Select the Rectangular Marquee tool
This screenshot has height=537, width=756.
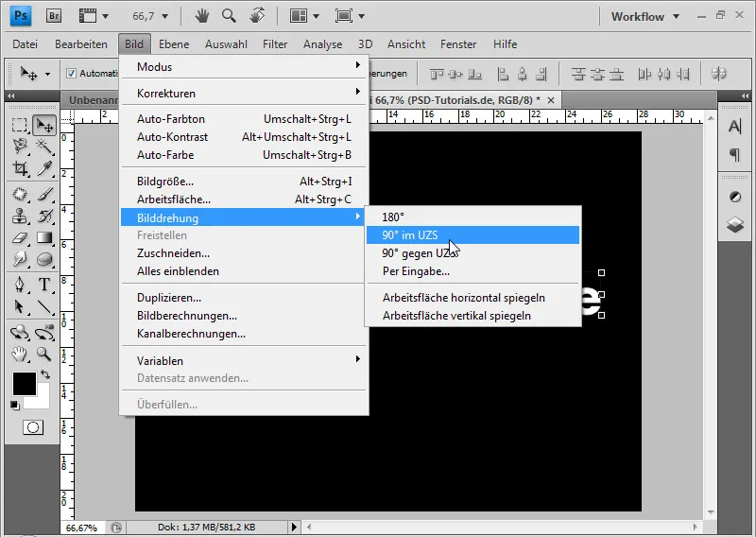coord(19,125)
